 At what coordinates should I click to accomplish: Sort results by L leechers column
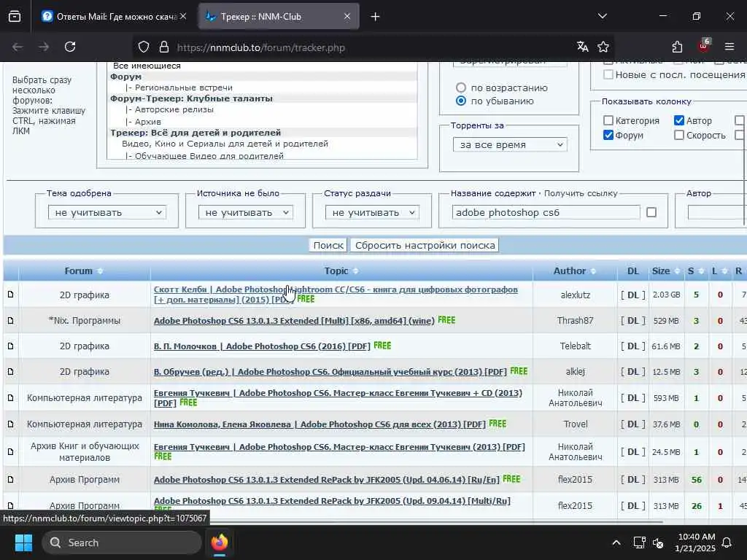(719, 271)
